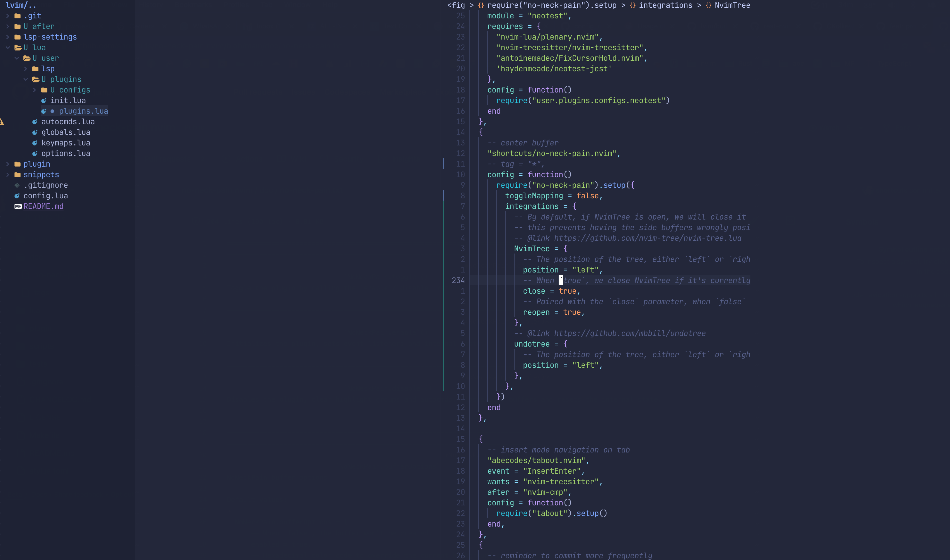Click the open lua folder icon
The height and width of the screenshot is (560, 950).
[x=18, y=48]
